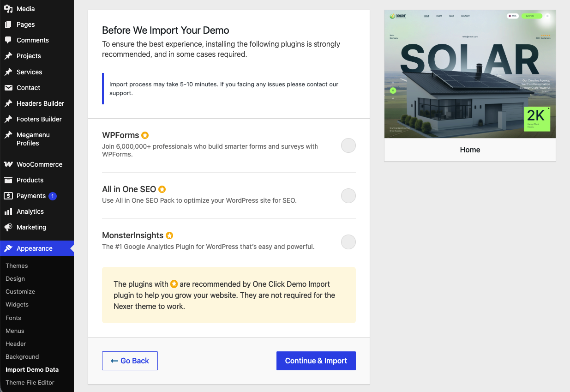Open the Theme File Editor submenu item
Viewport: 570px width, 392px height.
(30, 382)
